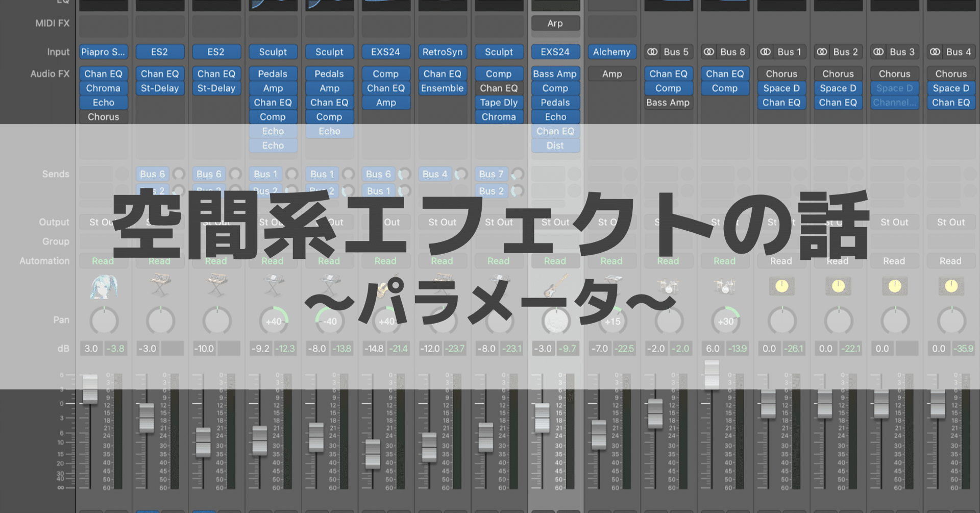Open the Dist plugin slot
This screenshot has height=513, width=980.
[555, 145]
